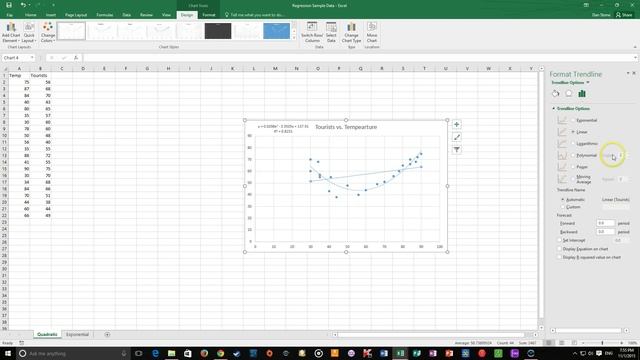Open the Change Colors palette
Screen dimensions: 640x360
point(48,32)
